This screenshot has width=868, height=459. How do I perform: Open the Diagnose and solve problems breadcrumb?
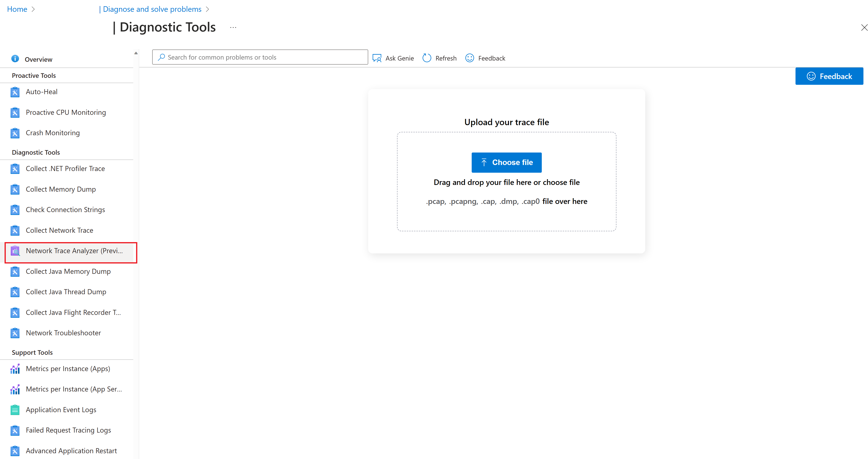[152, 9]
